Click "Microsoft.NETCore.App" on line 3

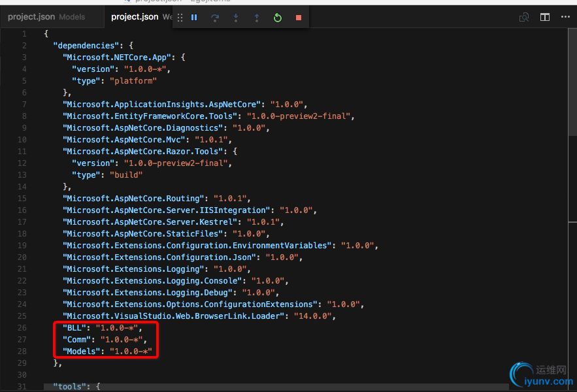coord(117,57)
